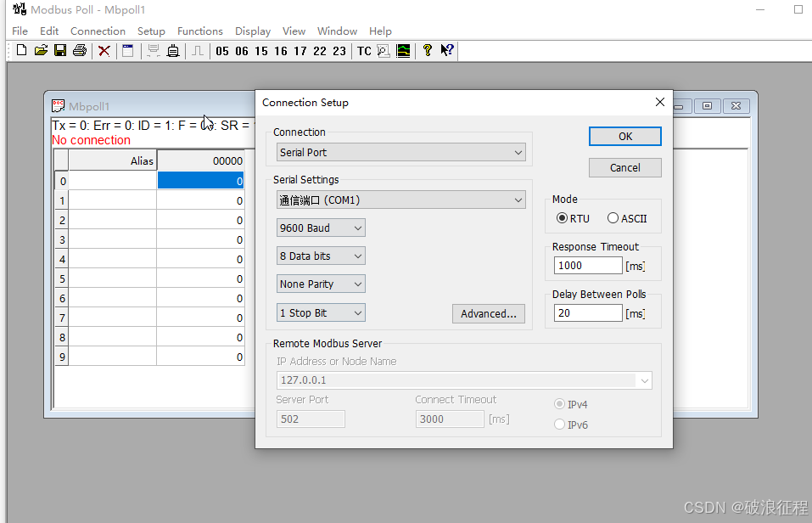The image size is (812, 523).
Task: Open the Connection type Serial Port dropdown
Action: click(x=400, y=152)
